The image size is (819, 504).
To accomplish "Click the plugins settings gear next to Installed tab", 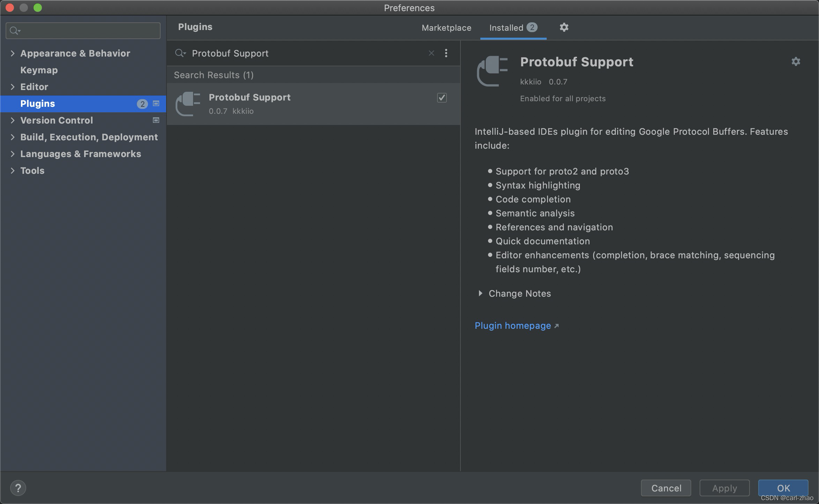I will point(564,27).
